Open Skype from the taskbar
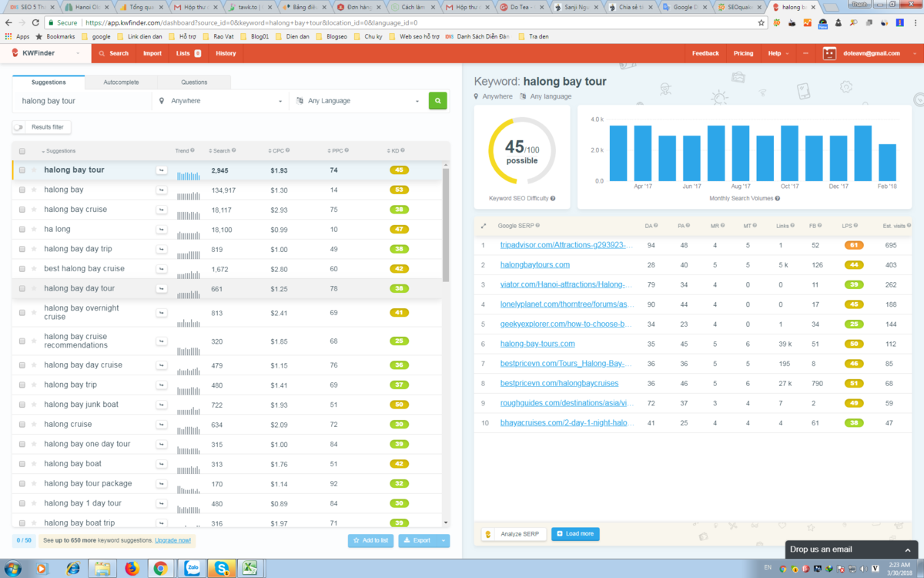This screenshot has height=578, width=924. point(221,569)
